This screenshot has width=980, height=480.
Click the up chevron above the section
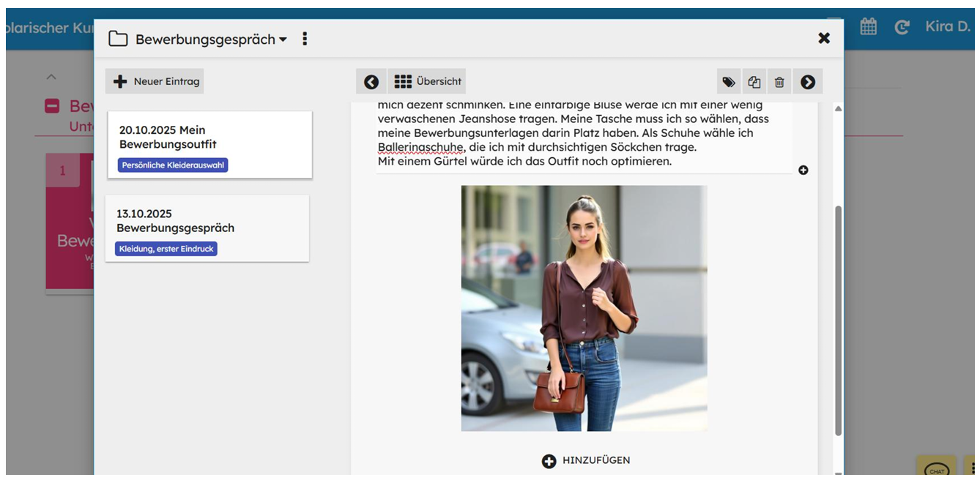point(51,76)
